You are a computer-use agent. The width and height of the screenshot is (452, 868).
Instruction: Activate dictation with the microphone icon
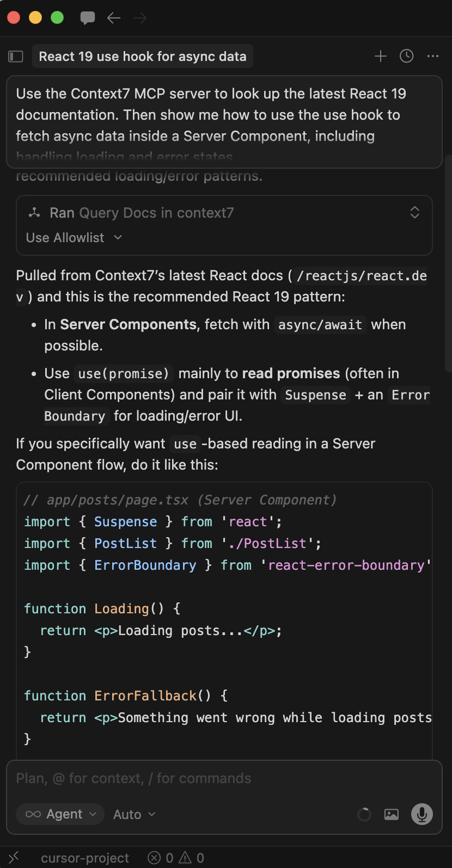(x=422, y=814)
